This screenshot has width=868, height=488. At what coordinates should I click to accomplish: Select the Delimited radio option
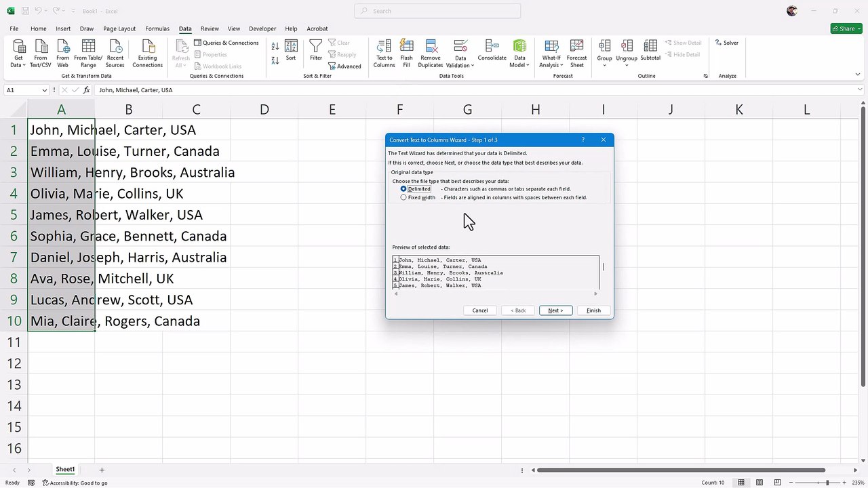coord(403,189)
